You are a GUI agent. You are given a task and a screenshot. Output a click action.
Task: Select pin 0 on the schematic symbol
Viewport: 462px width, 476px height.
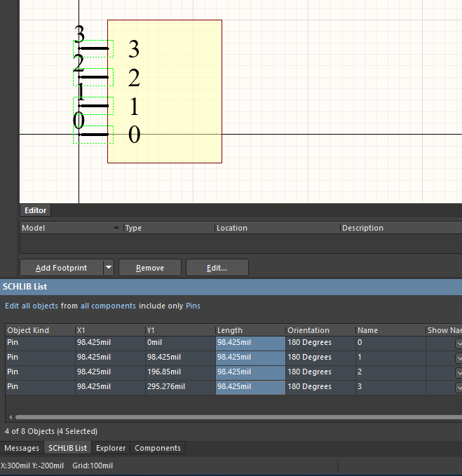[94, 134]
